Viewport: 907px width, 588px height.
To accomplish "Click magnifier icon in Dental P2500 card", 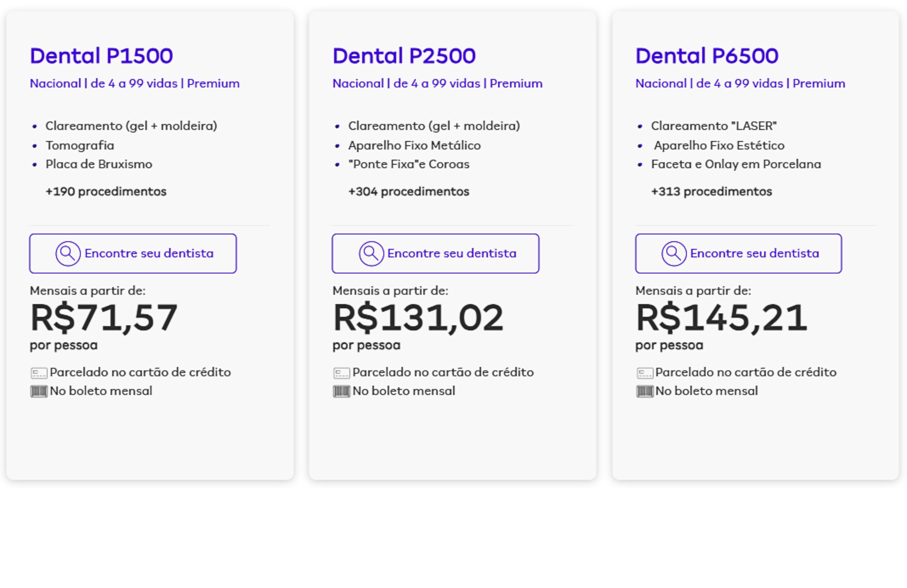I will [x=371, y=253].
